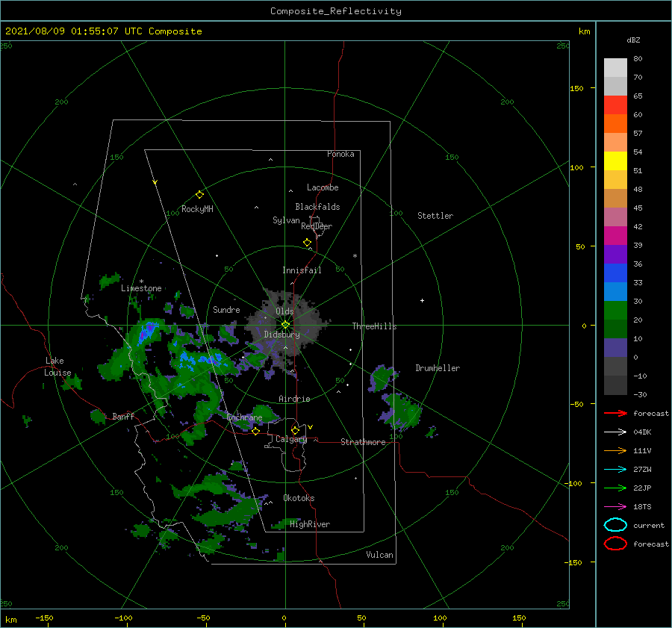The width and height of the screenshot is (672, 628).
Task: Click the Vulcan city label
Action: click(380, 555)
